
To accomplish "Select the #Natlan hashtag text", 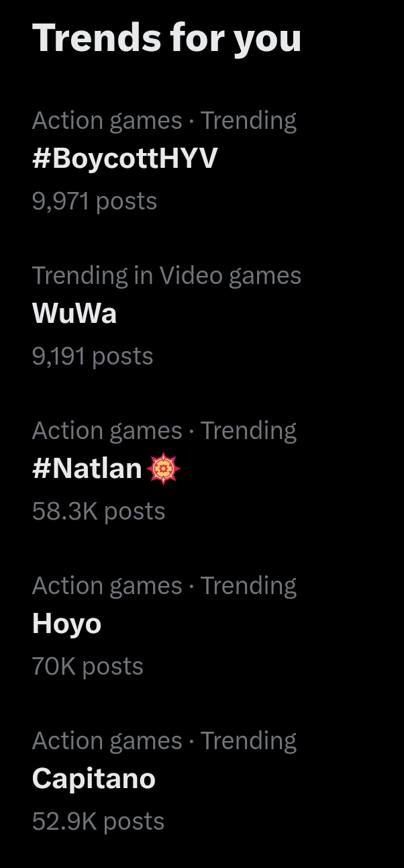I will click(87, 469).
